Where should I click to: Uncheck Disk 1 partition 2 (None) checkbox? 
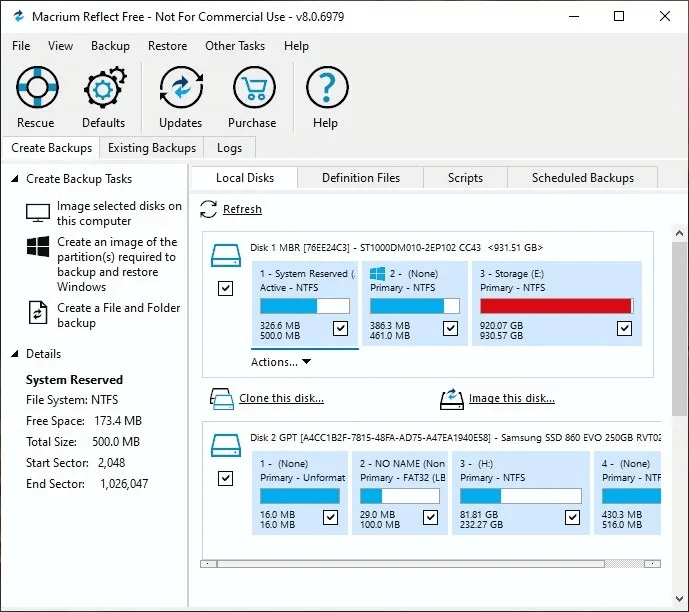pyautogui.click(x=450, y=328)
